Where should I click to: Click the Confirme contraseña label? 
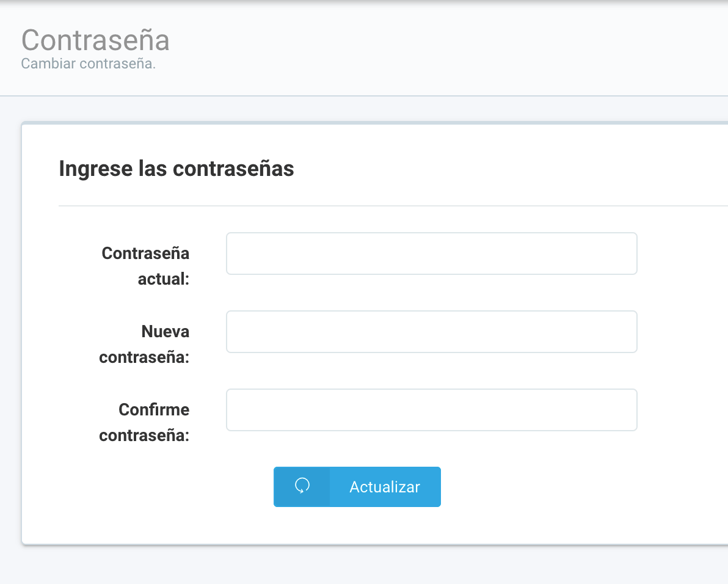point(144,423)
